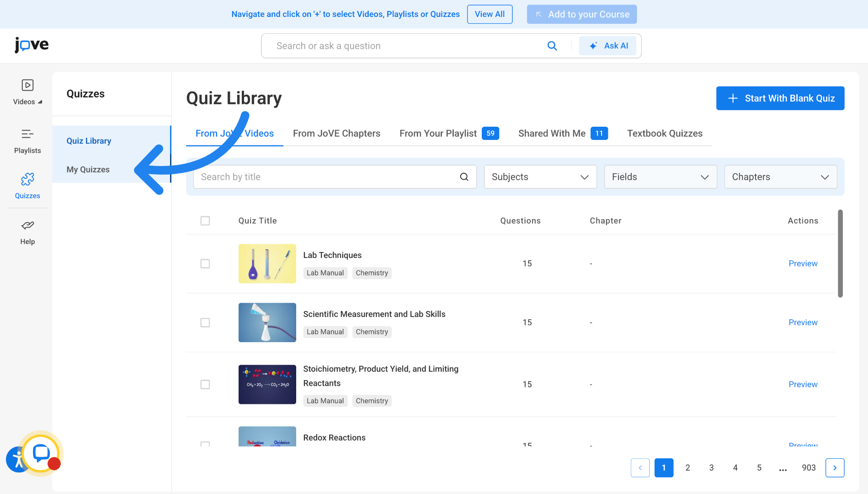This screenshot has width=868, height=494.
Task: Open the Videos sidebar icon
Action: [27, 86]
